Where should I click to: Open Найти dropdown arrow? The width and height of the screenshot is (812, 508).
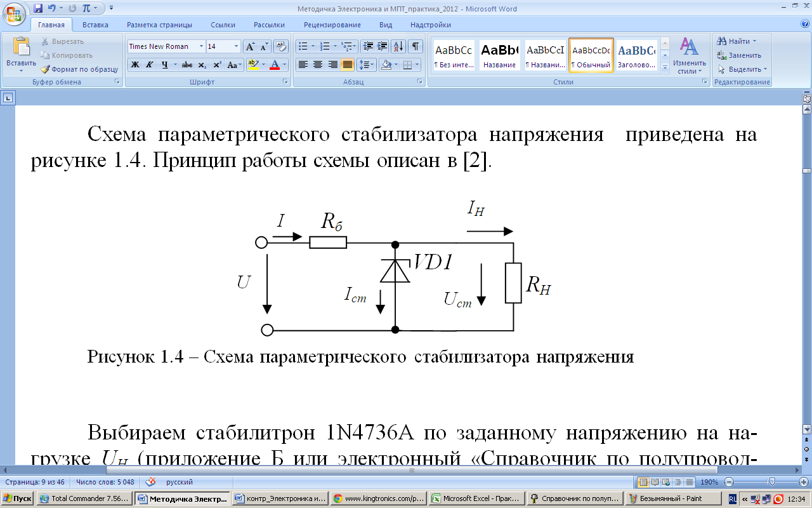point(754,41)
